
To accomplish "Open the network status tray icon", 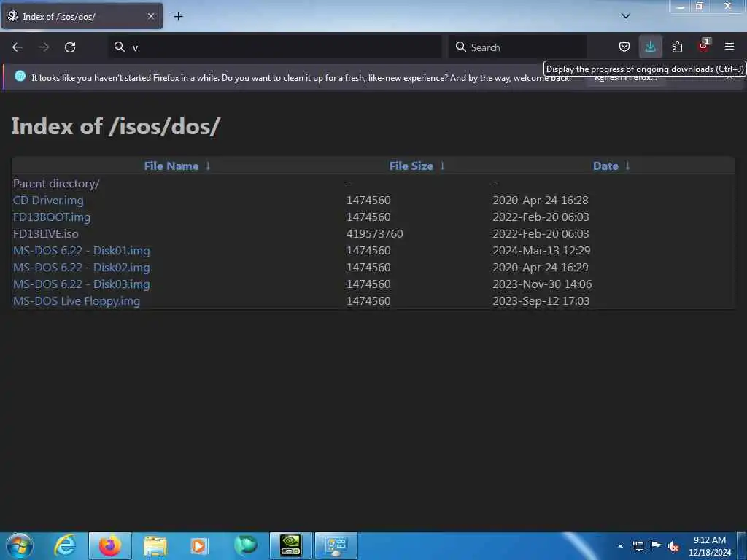I will click(x=638, y=546).
